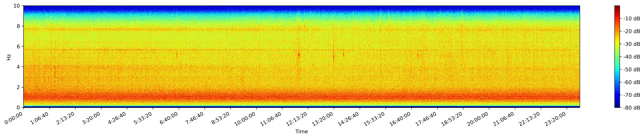The height and width of the screenshot is (138, 644).
Task: Click the 3:20:00 time tick label
Action: click(x=91, y=118)
